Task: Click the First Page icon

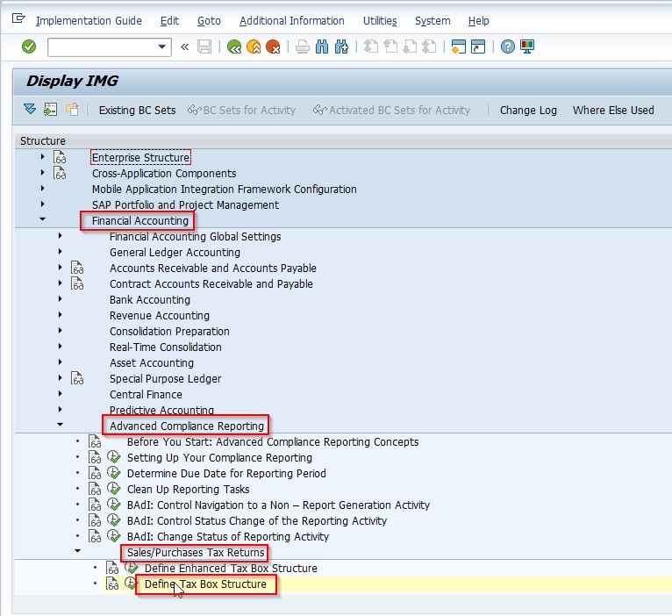Action: click(x=371, y=47)
